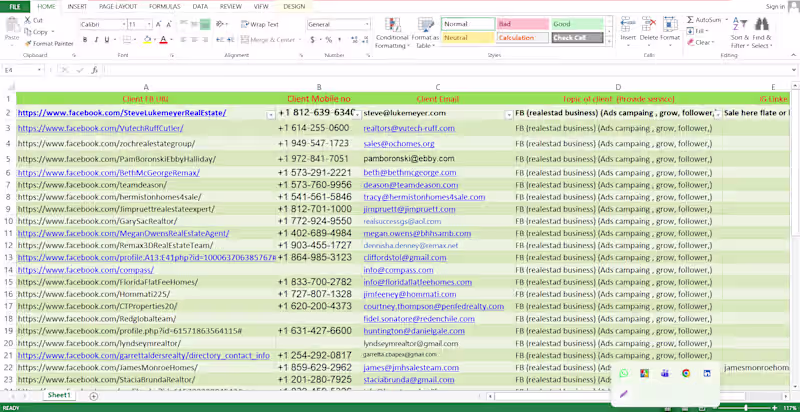The image size is (800, 412).
Task: Open Conditional Formatting in the Styles group
Action: 392,33
